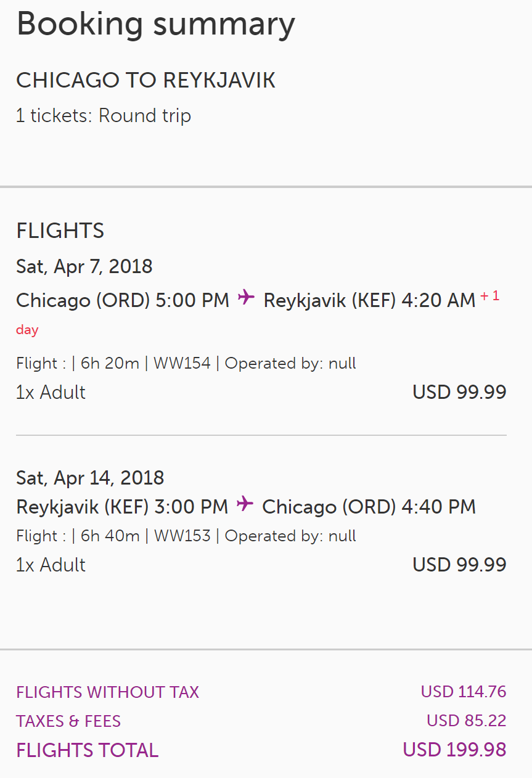Click the return flight USD 99.99 price
Image resolution: width=532 pixels, height=778 pixels.
click(459, 565)
